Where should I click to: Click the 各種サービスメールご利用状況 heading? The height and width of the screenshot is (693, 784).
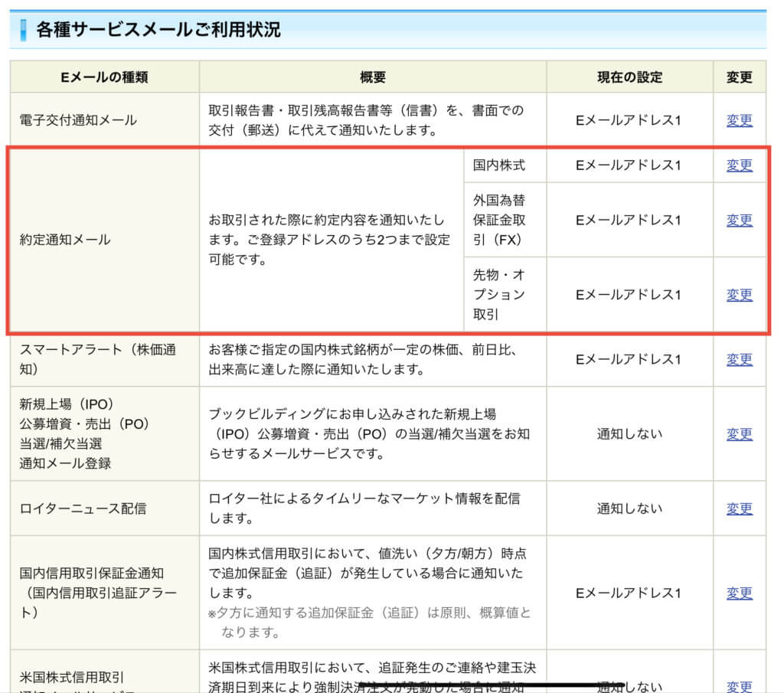[x=158, y=30]
